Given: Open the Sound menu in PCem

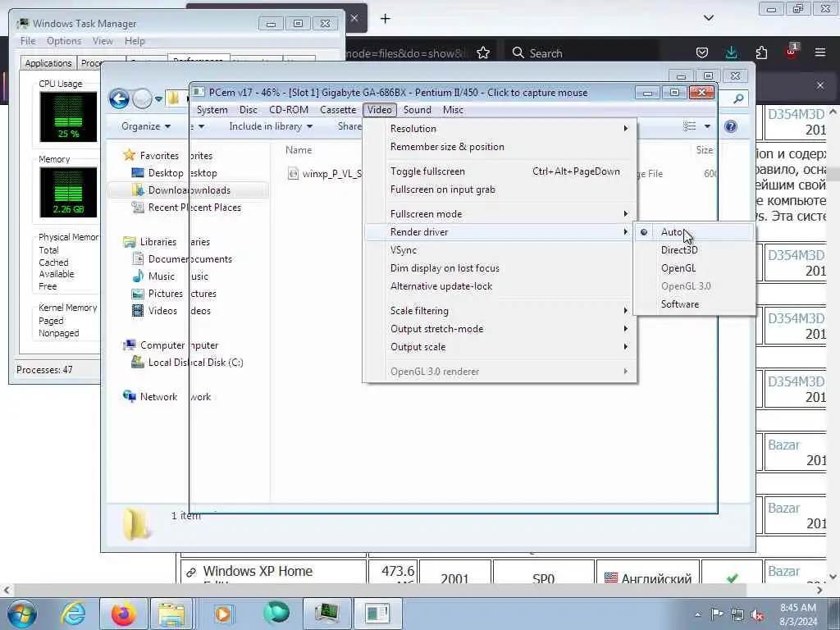Looking at the screenshot, I should (417, 110).
